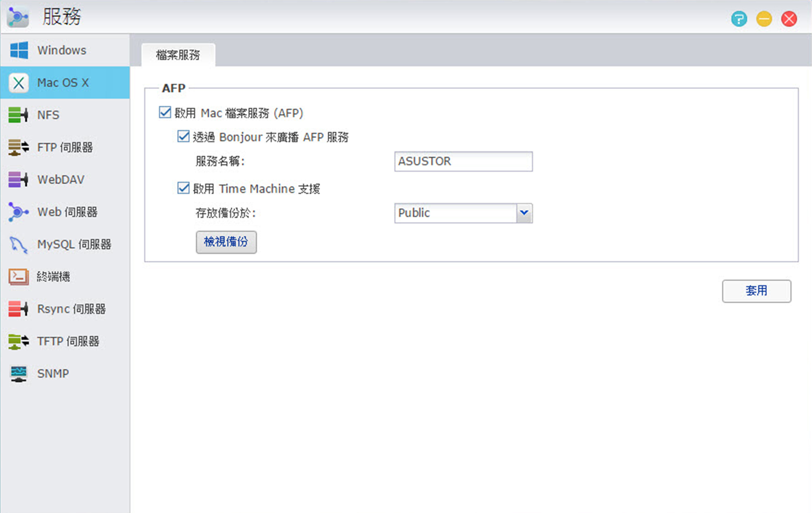The image size is (812, 513).
Task: Toggle 啟用 Time Machine 支援 checkbox
Action: [184, 188]
